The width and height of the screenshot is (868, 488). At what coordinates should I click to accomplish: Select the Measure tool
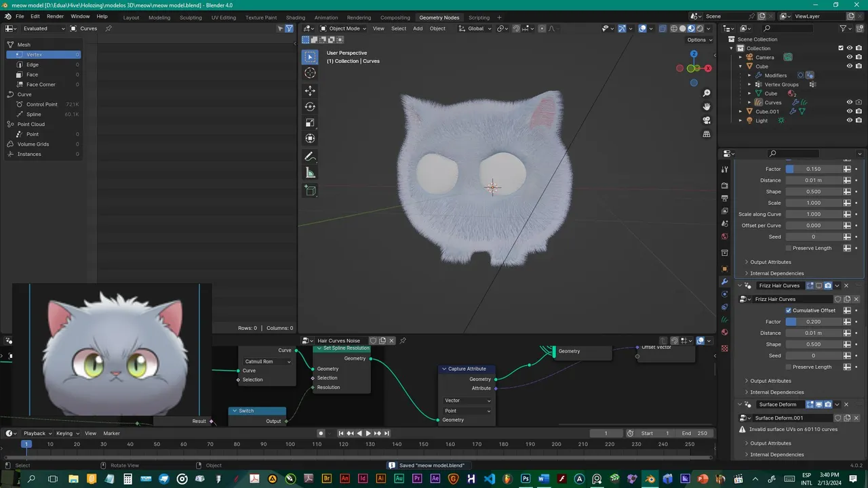pos(310,173)
